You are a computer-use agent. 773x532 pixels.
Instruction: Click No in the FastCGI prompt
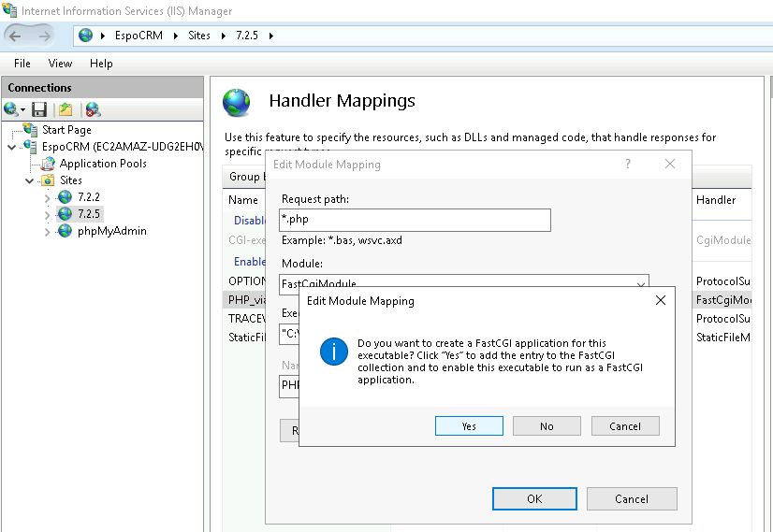[x=547, y=426]
